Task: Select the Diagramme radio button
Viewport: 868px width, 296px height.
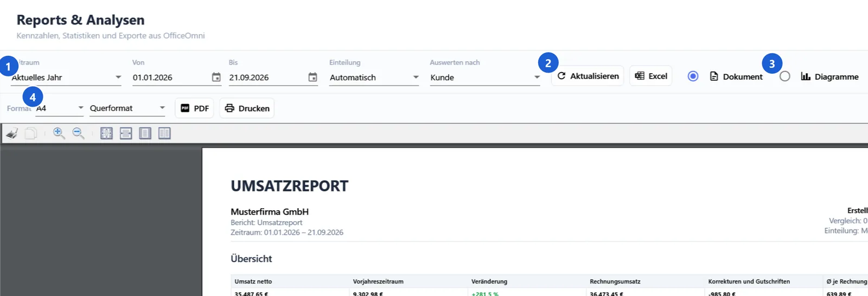Action: [785, 76]
